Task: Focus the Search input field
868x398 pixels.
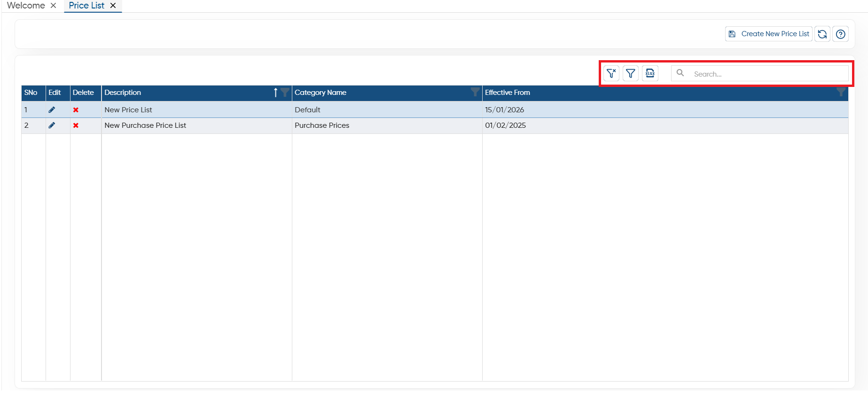Action: tap(760, 73)
